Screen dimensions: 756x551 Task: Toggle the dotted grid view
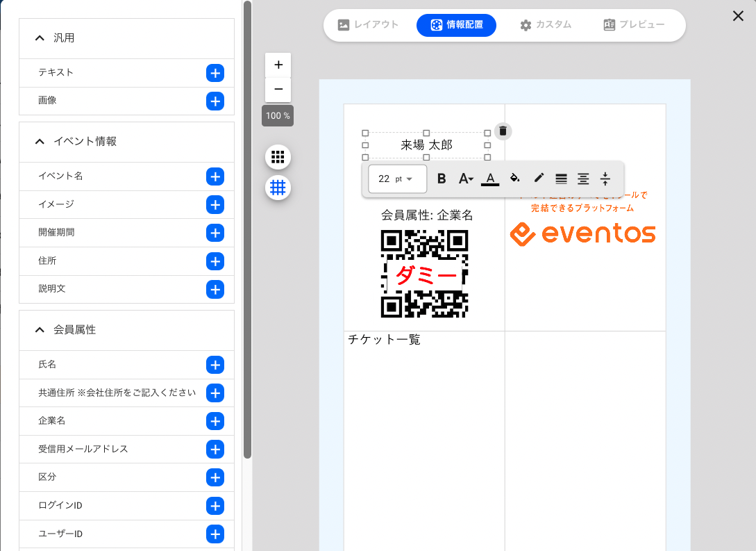pos(278,157)
